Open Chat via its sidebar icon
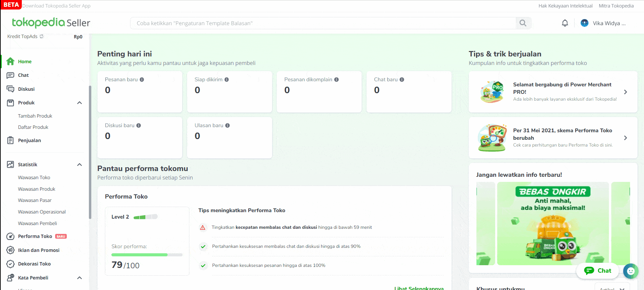This screenshot has width=644, height=290. coord(11,75)
